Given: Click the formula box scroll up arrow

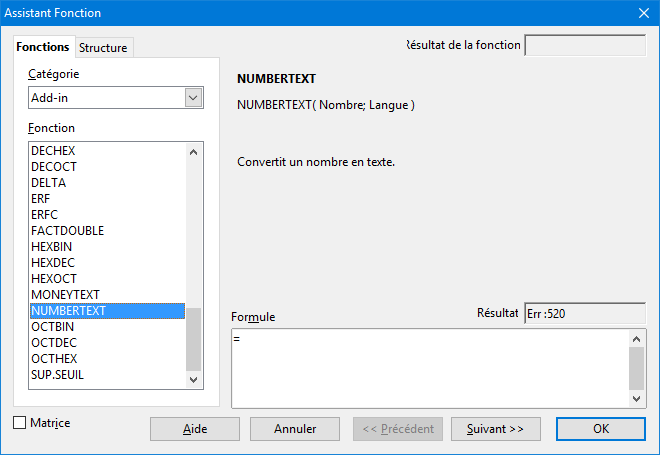Looking at the screenshot, I should pyautogui.click(x=636, y=339).
